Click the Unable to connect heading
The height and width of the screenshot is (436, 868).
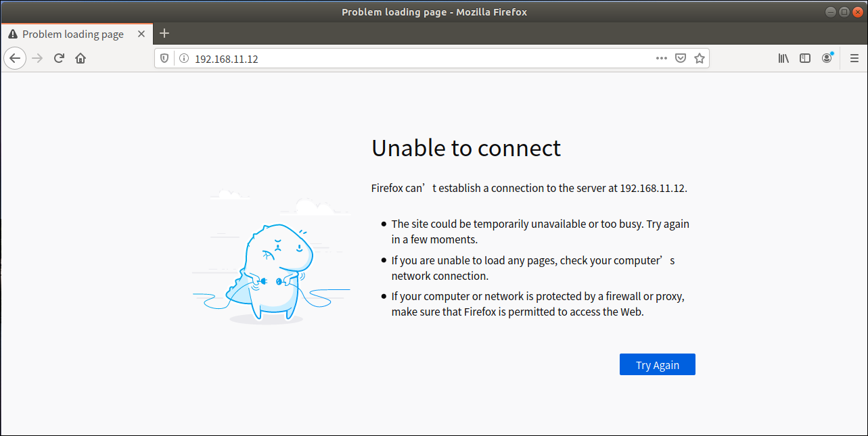tap(466, 148)
